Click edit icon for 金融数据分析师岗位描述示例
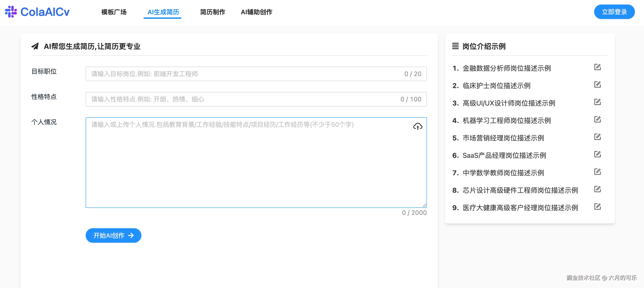The image size is (644, 288). 597,67
